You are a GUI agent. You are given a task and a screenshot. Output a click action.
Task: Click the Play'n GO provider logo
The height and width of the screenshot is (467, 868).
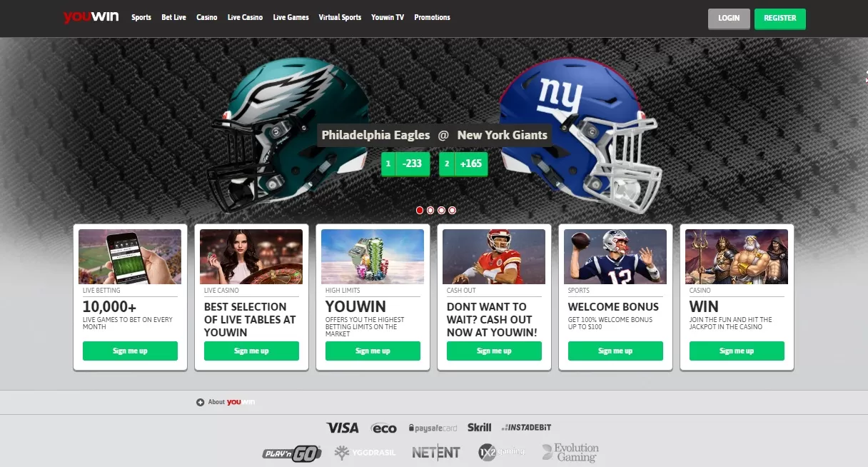pyautogui.click(x=292, y=453)
